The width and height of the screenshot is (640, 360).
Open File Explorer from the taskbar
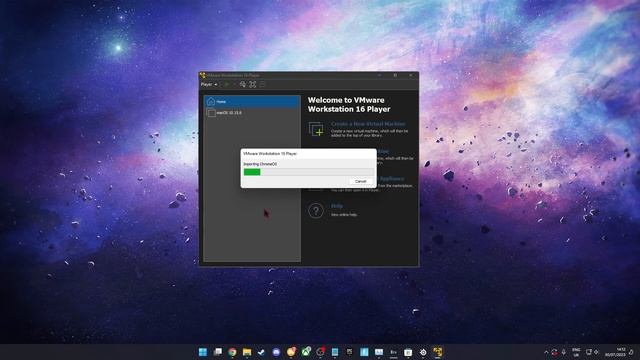[x=247, y=352]
